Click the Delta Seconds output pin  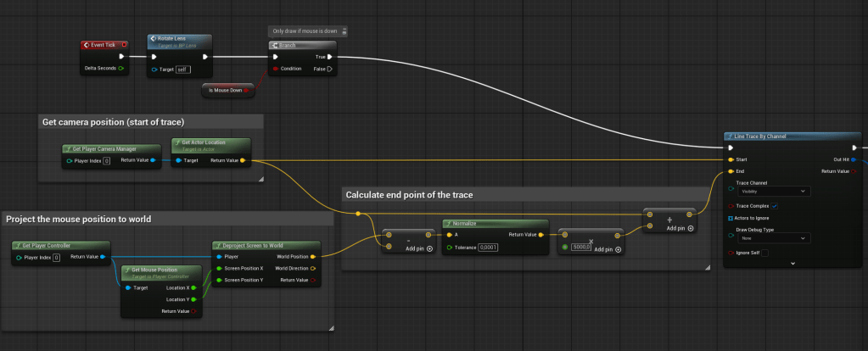click(121, 68)
